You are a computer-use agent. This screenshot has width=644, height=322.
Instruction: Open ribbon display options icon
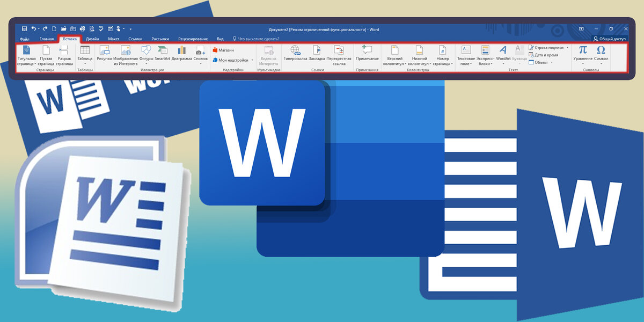tap(581, 28)
